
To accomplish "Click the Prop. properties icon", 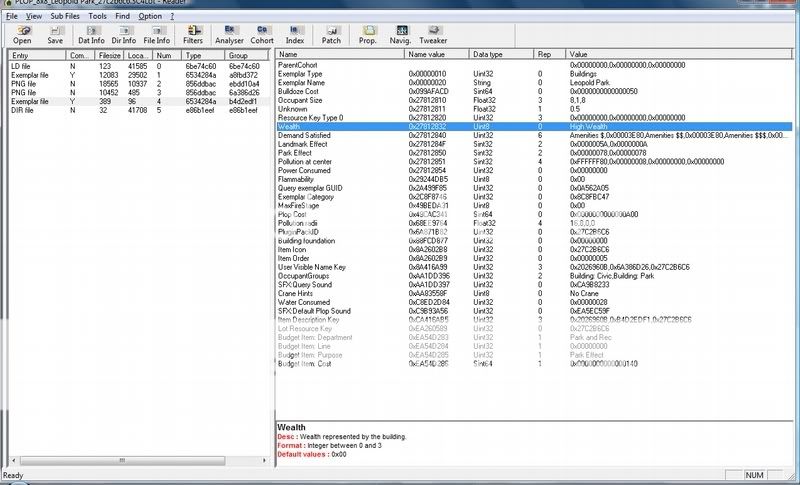I will (368, 35).
